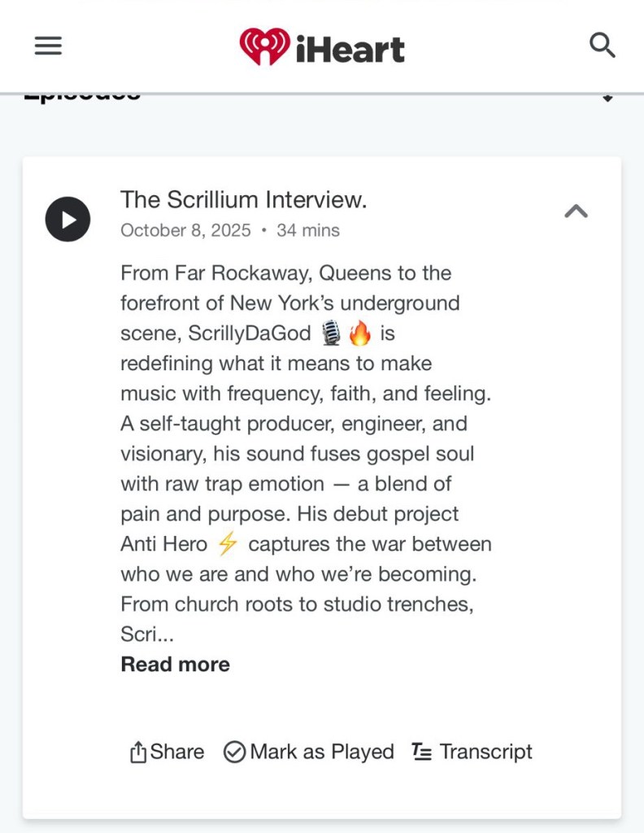Image resolution: width=644 pixels, height=833 pixels.
Task: Click the Mark as Played label
Action: click(x=321, y=752)
